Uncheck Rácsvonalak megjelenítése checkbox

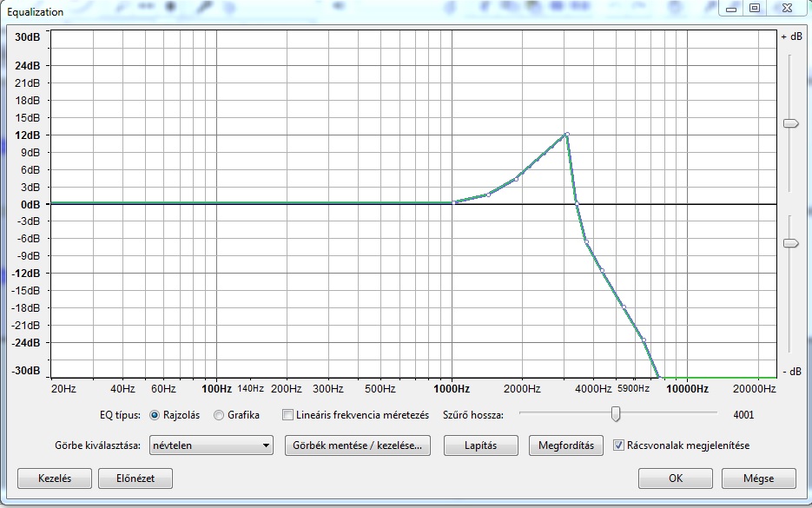[x=618, y=445]
